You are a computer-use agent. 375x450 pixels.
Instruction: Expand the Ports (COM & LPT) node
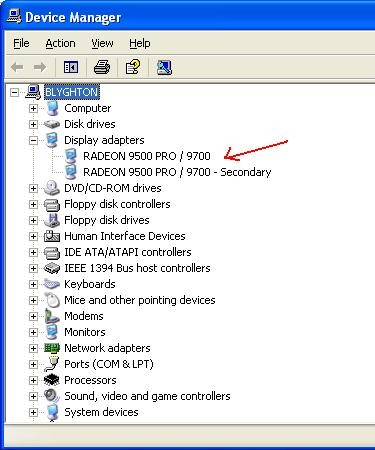33,364
